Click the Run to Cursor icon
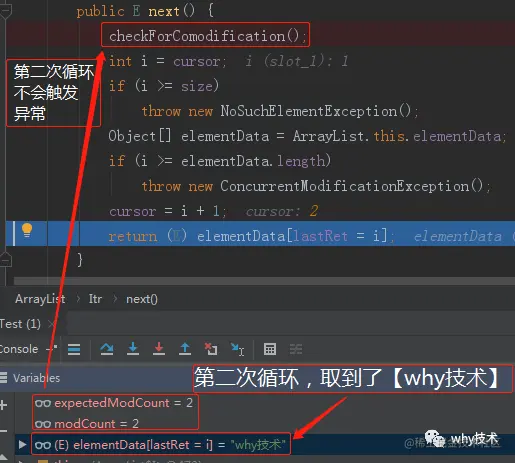This screenshot has width=515, height=463. [237, 349]
